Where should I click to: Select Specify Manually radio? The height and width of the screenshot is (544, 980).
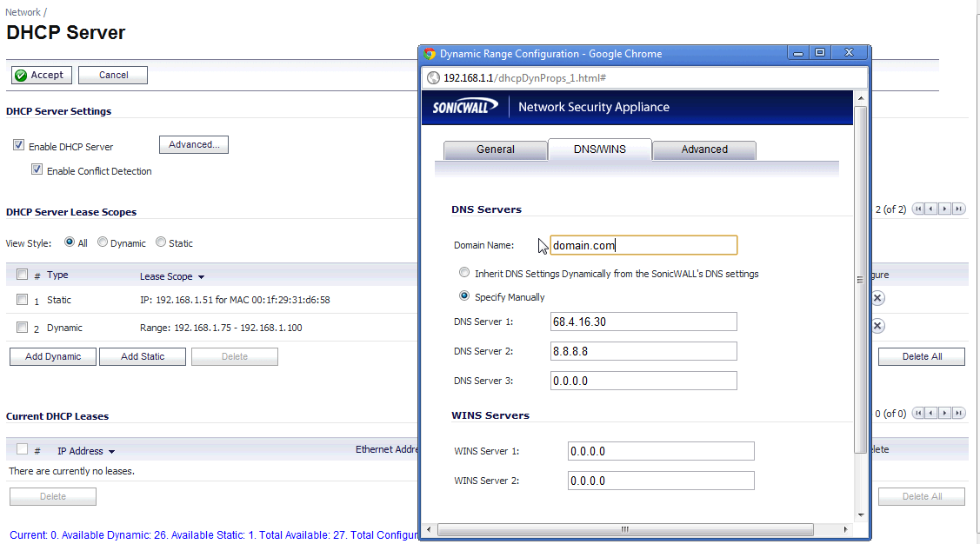[x=463, y=295]
